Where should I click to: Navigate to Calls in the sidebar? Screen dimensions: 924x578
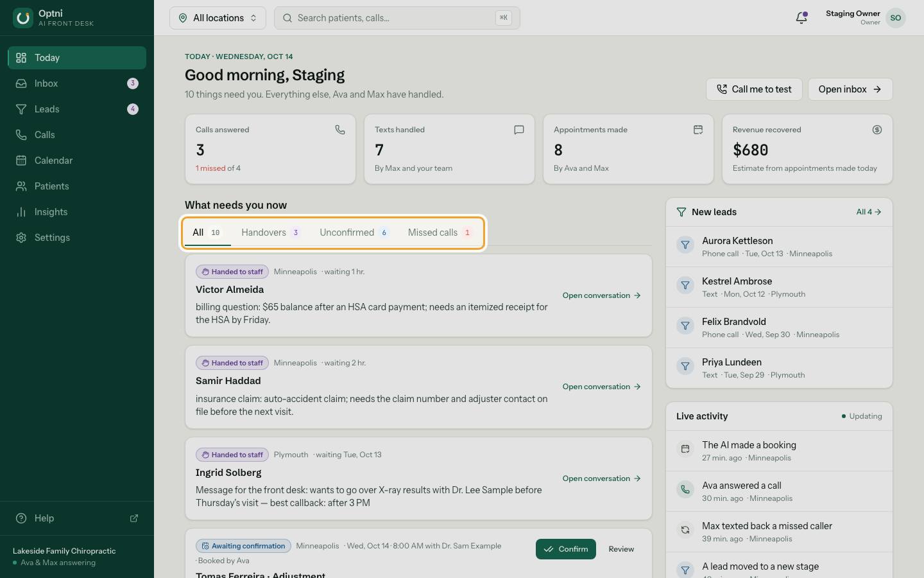pos(77,135)
